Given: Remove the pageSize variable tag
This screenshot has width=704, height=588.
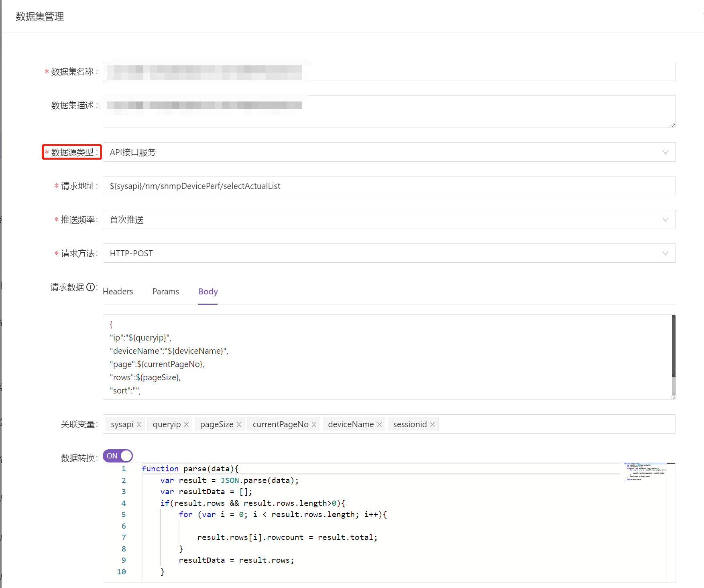Looking at the screenshot, I should pos(239,424).
